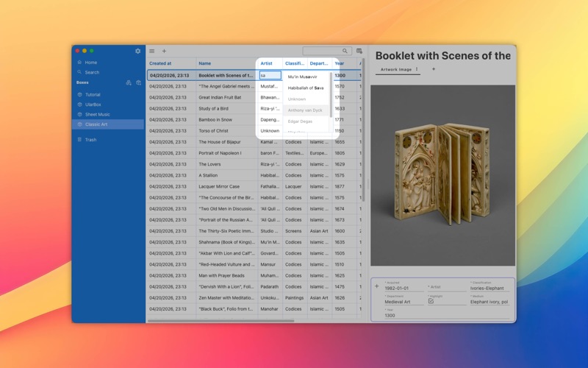The height and width of the screenshot is (368, 588).
Task: Open settings with the gear icon
Action: pyautogui.click(x=137, y=51)
